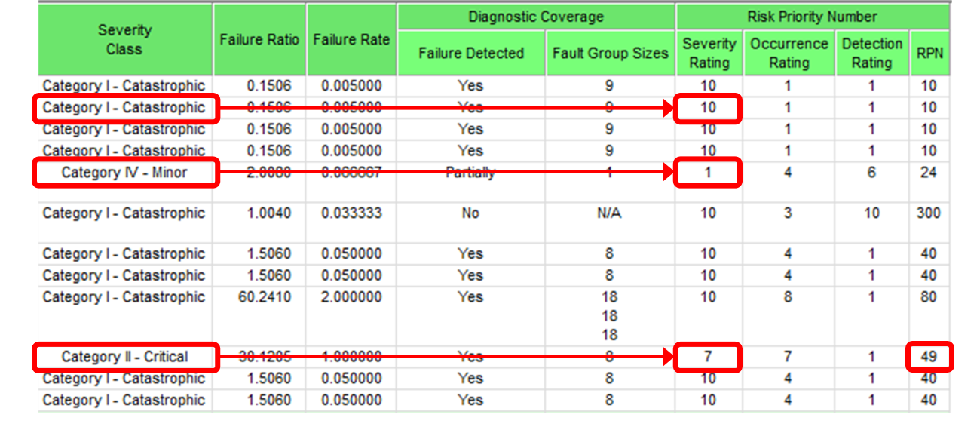
Task: Click the RPN column header
Action: coord(929,53)
